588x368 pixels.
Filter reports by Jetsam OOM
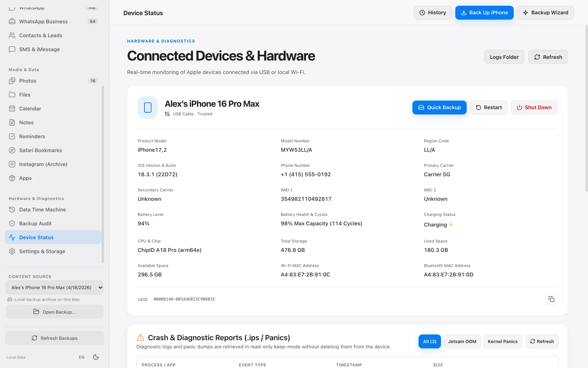[x=462, y=342]
